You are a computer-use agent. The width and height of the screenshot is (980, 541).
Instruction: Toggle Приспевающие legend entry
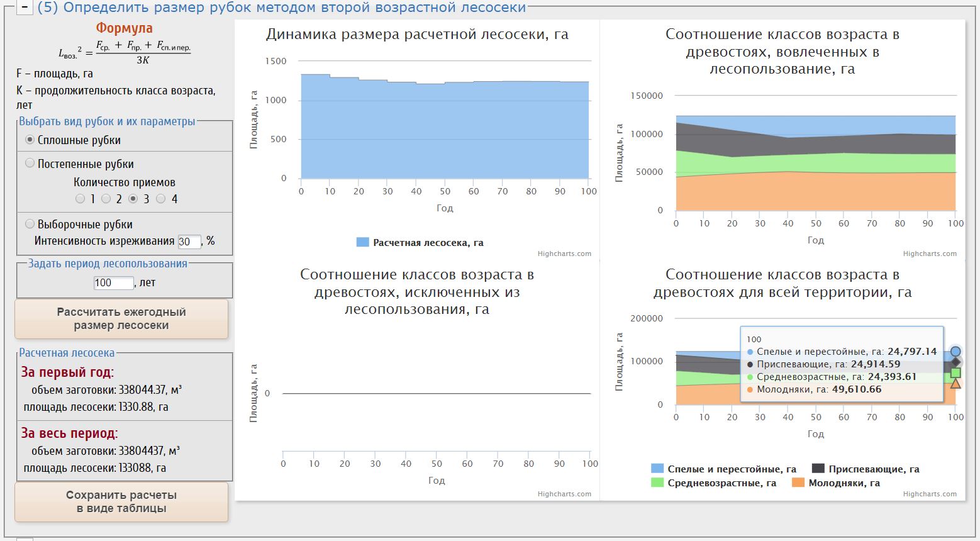(866, 469)
